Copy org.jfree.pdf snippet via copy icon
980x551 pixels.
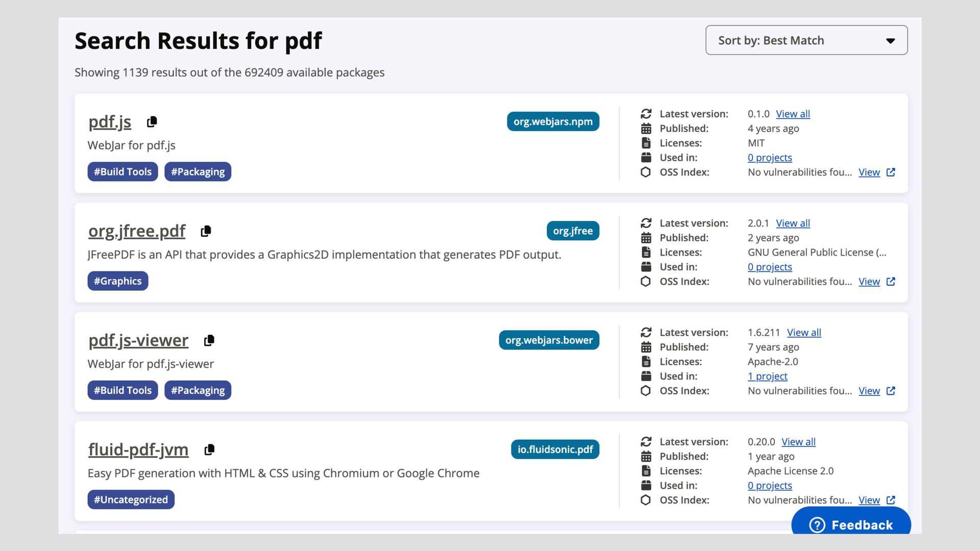tap(206, 231)
